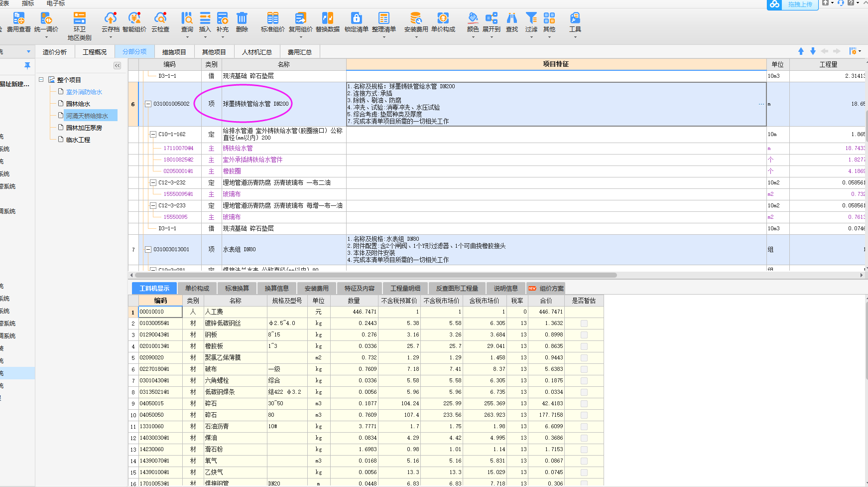Click the 锁定清单 lock icon
Viewport: 868px width, 487px height.
click(357, 18)
